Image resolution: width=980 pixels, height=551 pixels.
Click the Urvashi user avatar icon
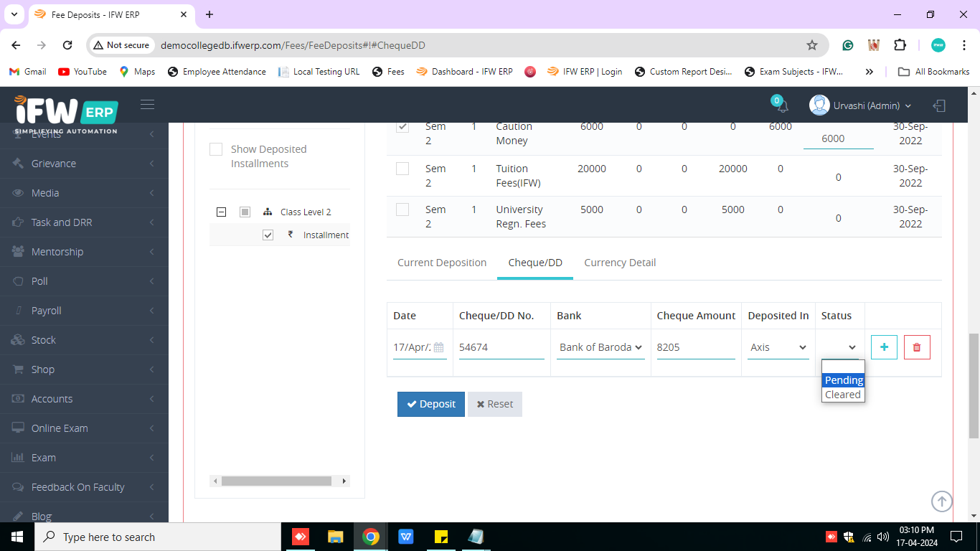coord(819,105)
